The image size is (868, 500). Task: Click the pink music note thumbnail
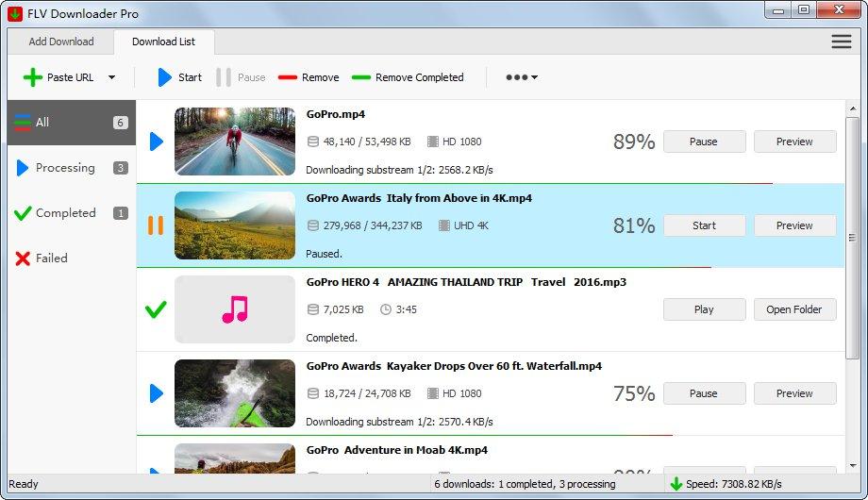(235, 309)
